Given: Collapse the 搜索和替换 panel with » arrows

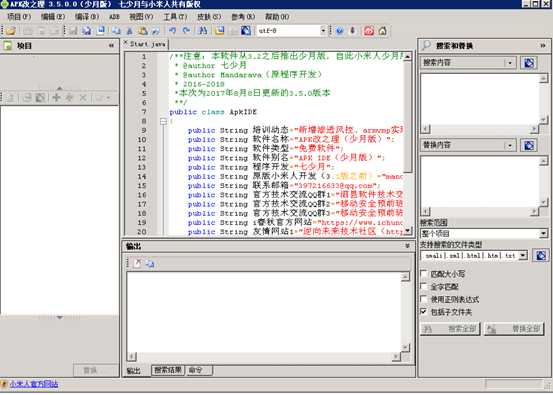Looking at the screenshot, I should (543, 45).
